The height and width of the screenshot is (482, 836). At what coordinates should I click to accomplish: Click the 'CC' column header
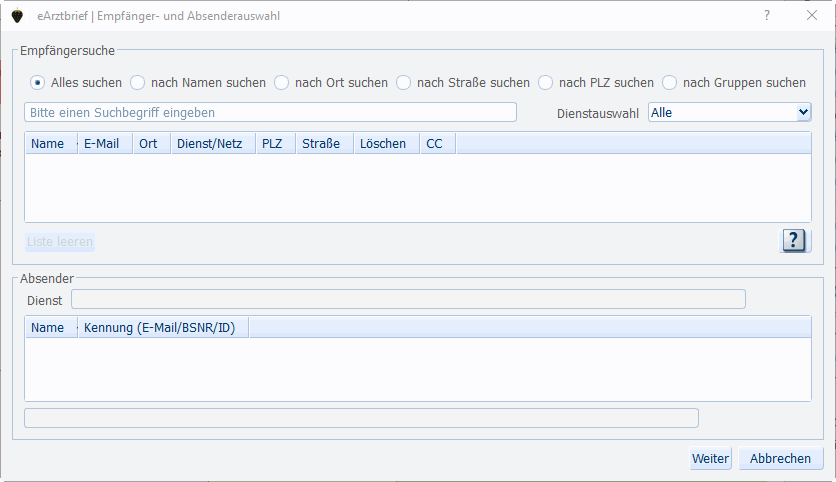(x=438, y=143)
